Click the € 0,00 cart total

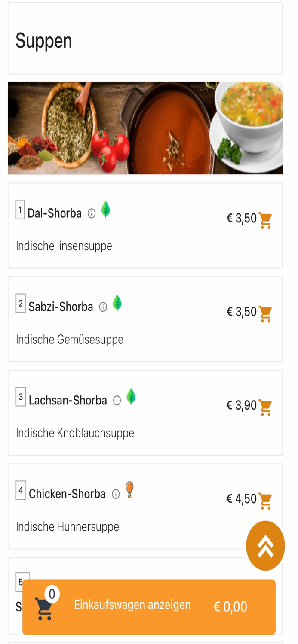(x=230, y=606)
